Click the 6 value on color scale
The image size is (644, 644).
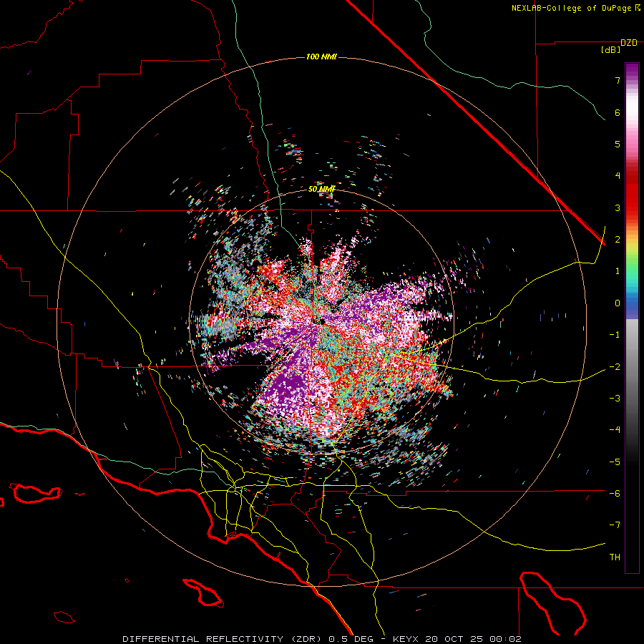[618, 112]
